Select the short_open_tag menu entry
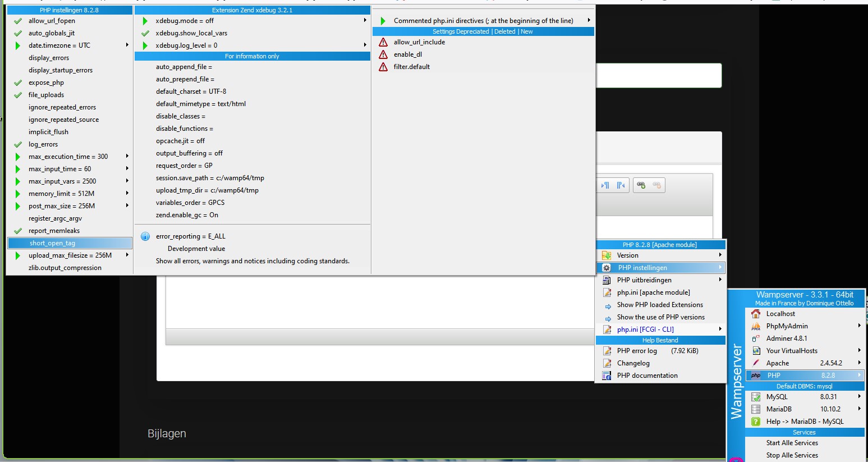 click(x=52, y=243)
